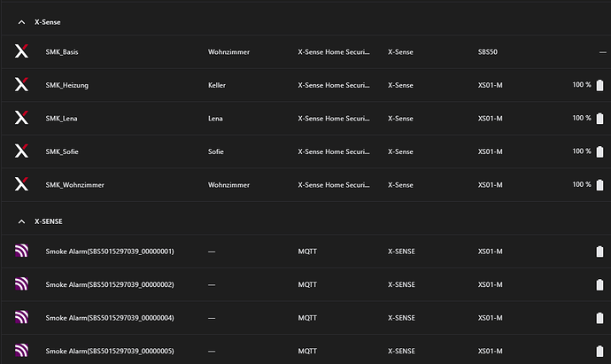Image resolution: width=611 pixels, height=364 pixels.
Task: Click XS01-M model for Smoke Alarm ending 00000005
Action: pyautogui.click(x=491, y=351)
